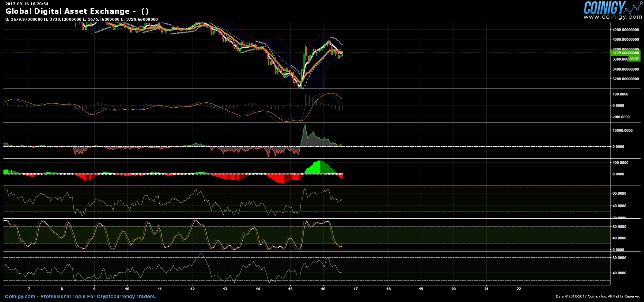Click date 22 on the time axis
Image resolution: width=644 pixels, height=302 pixels.
click(519, 289)
